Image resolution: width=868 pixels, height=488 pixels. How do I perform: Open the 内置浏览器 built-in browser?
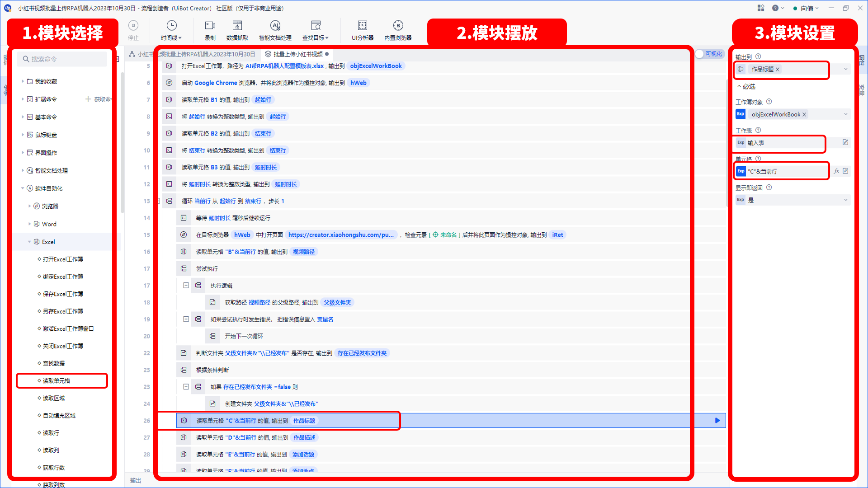pyautogui.click(x=398, y=30)
